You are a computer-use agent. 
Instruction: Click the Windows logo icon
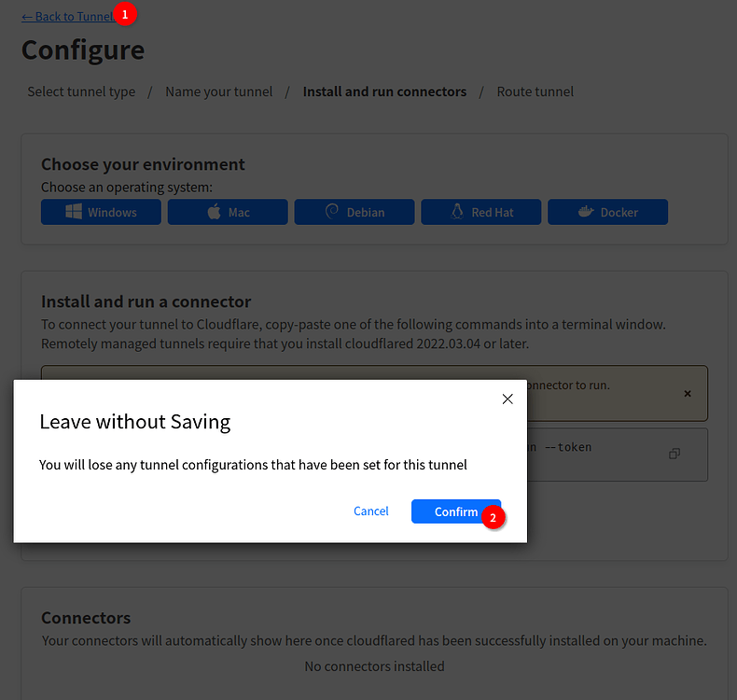pos(74,212)
